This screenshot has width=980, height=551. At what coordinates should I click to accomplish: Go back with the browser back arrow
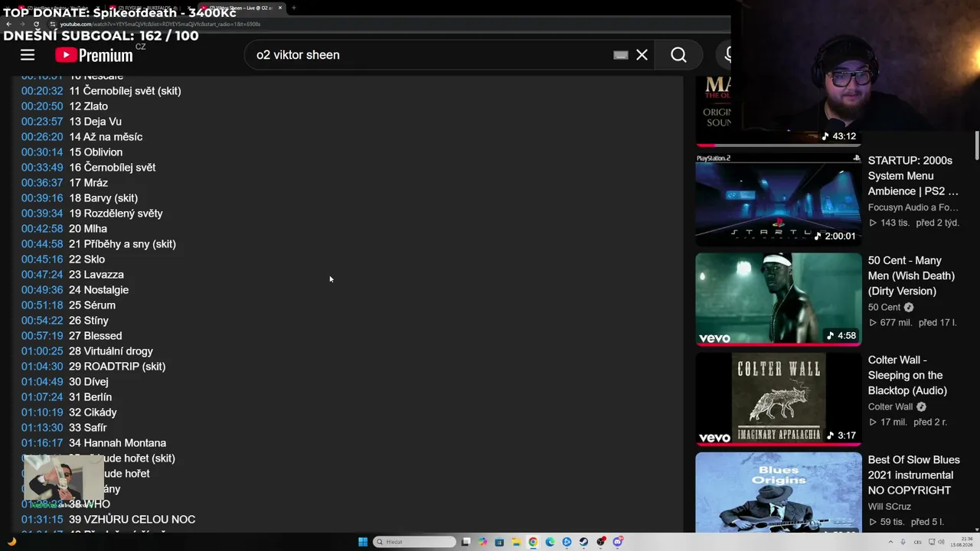[x=9, y=24]
